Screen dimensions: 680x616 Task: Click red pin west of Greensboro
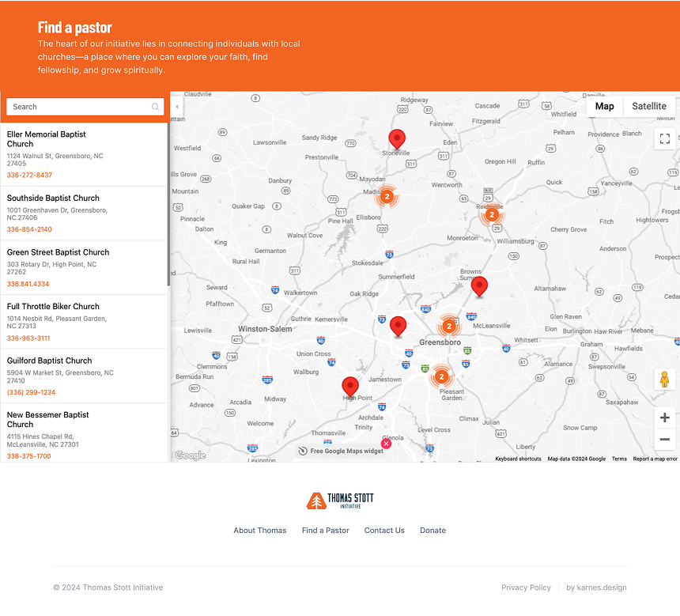pyautogui.click(x=398, y=327)
